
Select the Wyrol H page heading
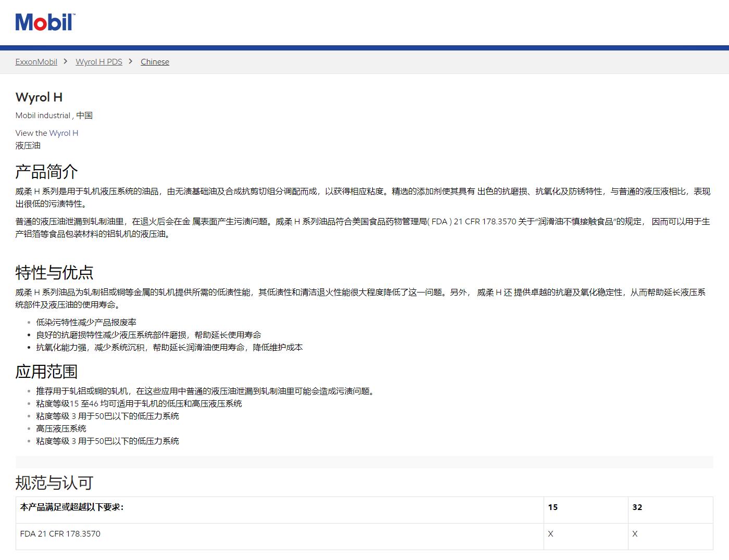[x=39, y=97]
